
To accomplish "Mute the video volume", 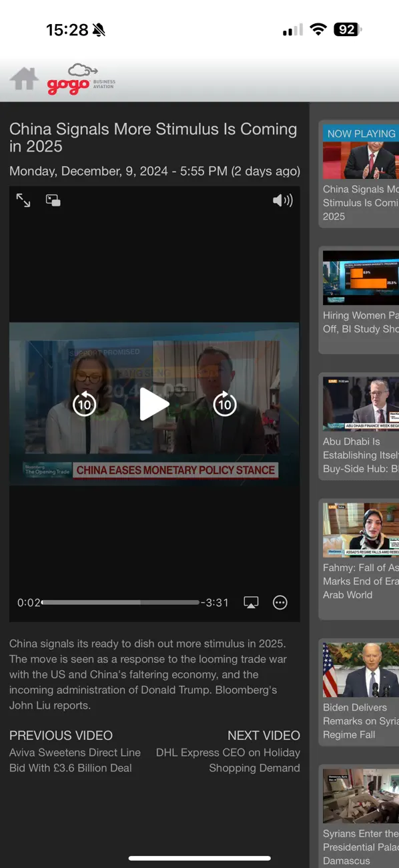I will tap(283, 200).
